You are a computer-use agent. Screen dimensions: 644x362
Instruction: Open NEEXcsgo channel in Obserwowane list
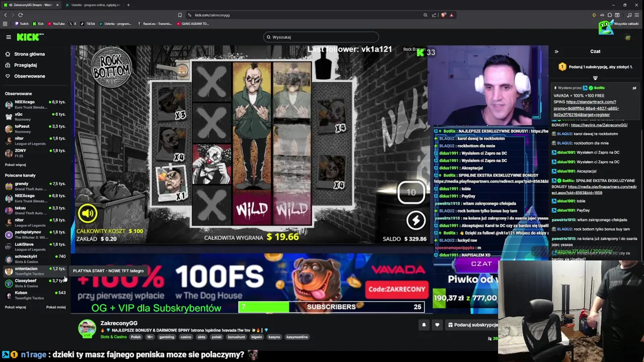pyautogui.click(x=35, y=104)
